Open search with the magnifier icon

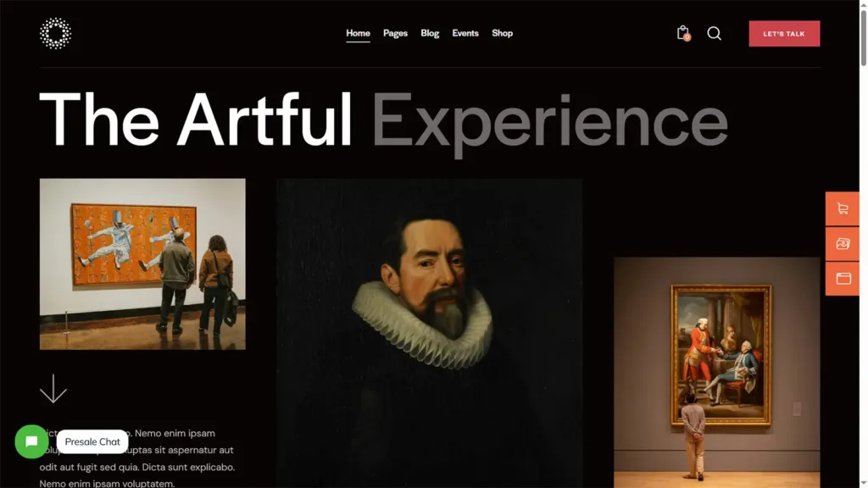tap(714, 33)
